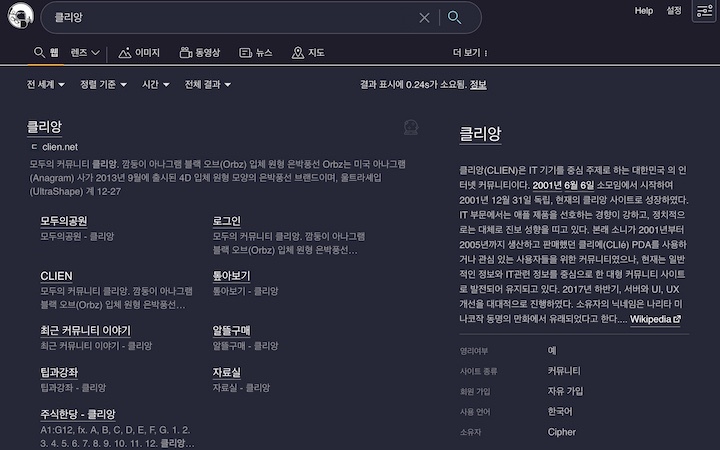Click the dog icon beside 클리앙 result
This screenshot has height=450, width=720.
pos(411,127)
